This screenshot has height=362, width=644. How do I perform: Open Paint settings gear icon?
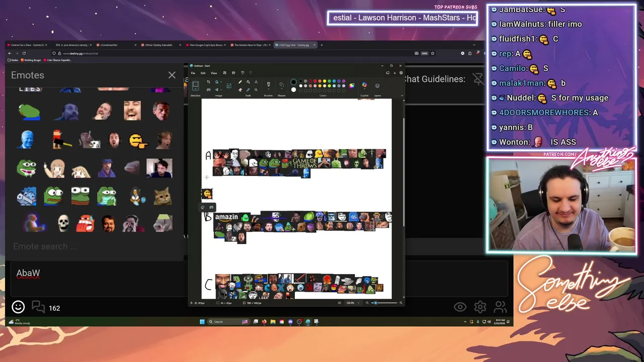pyautogui.click(x=401, y=73)
